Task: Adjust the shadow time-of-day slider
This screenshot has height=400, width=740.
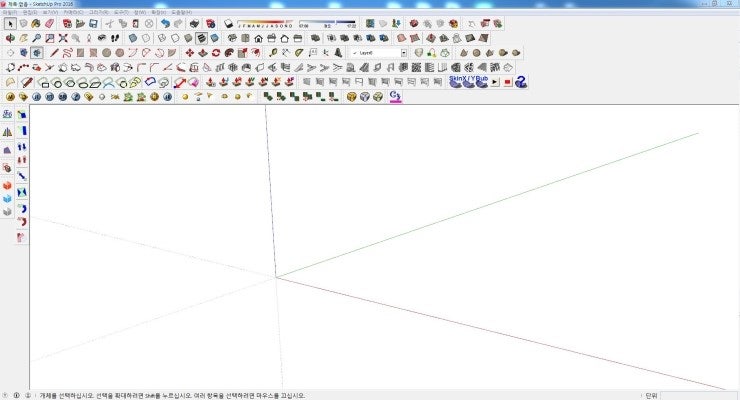Action: click(x=328, y=23)
